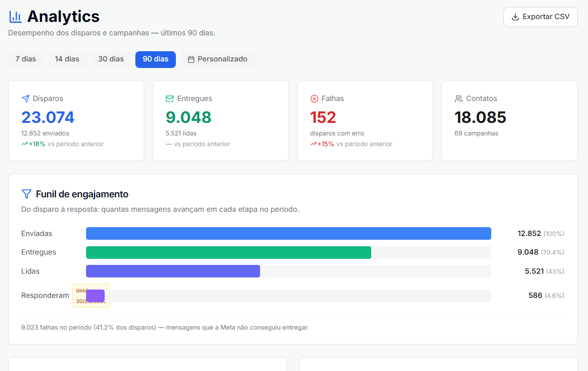The height and width of the screenshot is (371, 588).
Task: Click the '5.521 lidas' text
Action: tap(181, 134)
